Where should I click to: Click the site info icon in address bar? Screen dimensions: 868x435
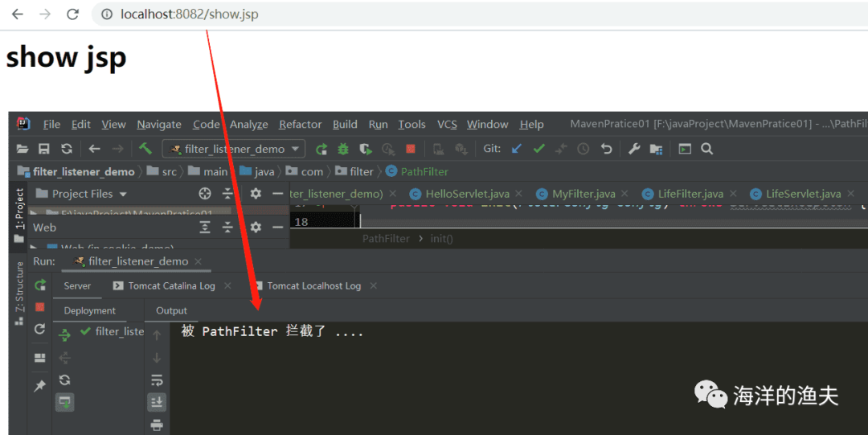pyautogui.click(x=107, y=14)
